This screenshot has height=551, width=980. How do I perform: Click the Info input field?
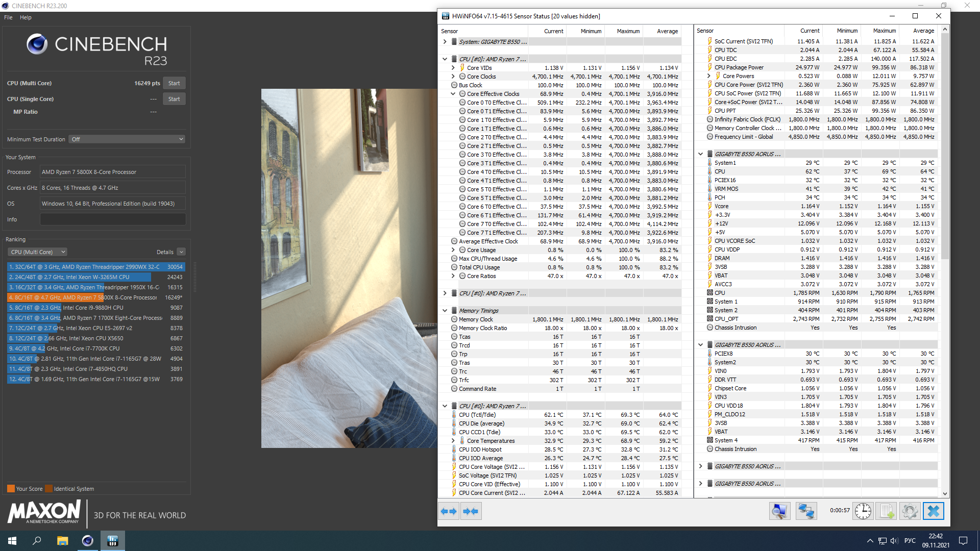tap(113, 219)
